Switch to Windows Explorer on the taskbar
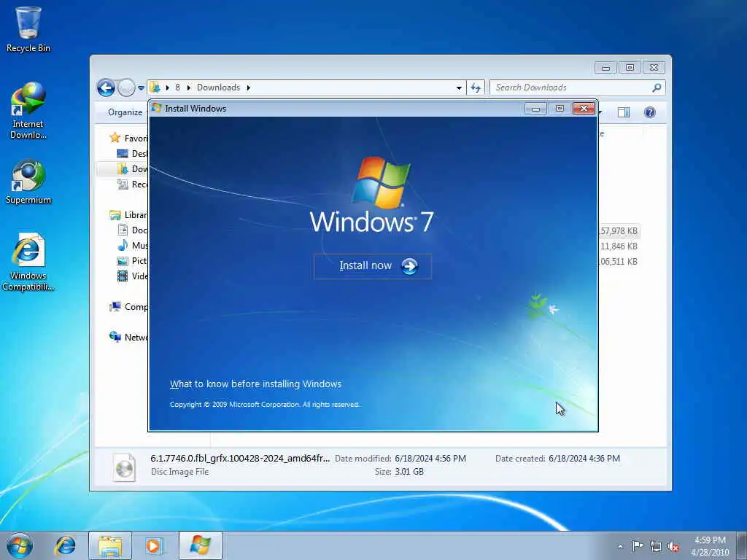The width and height of the screenshot is (747, 560). coord(110,545)
